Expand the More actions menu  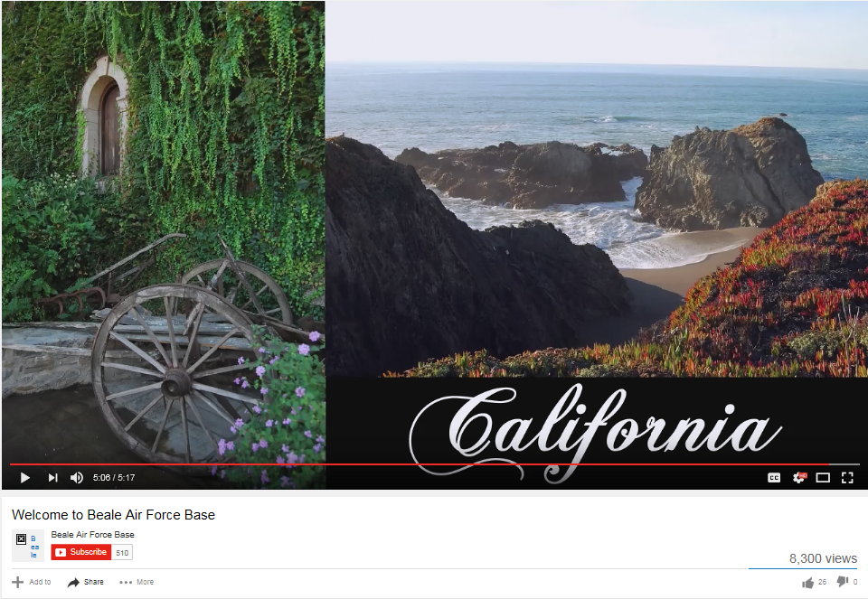pyautogui.click(x=137, y=582)
